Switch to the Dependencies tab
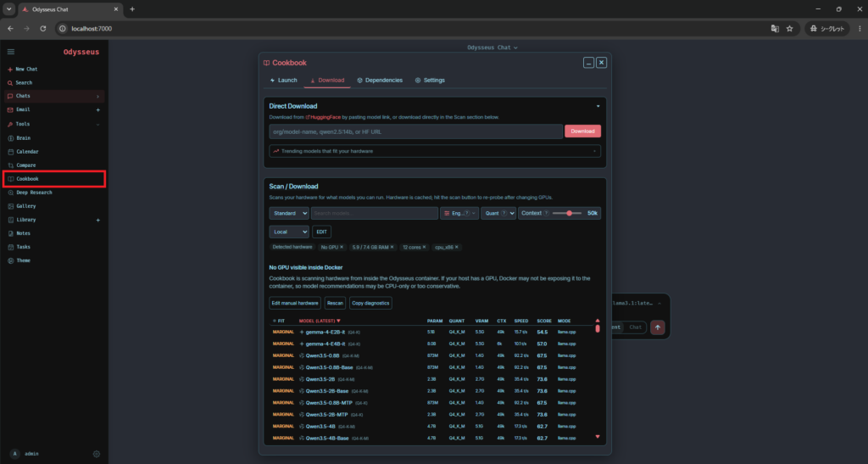 pyautogui.click(x=380, y=81)
